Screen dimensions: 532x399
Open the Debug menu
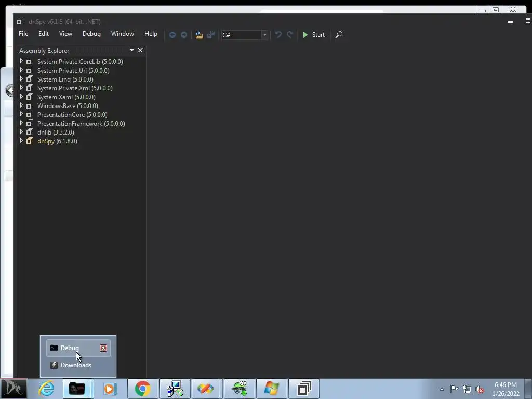pyautogui.click(x=91, y=34)
